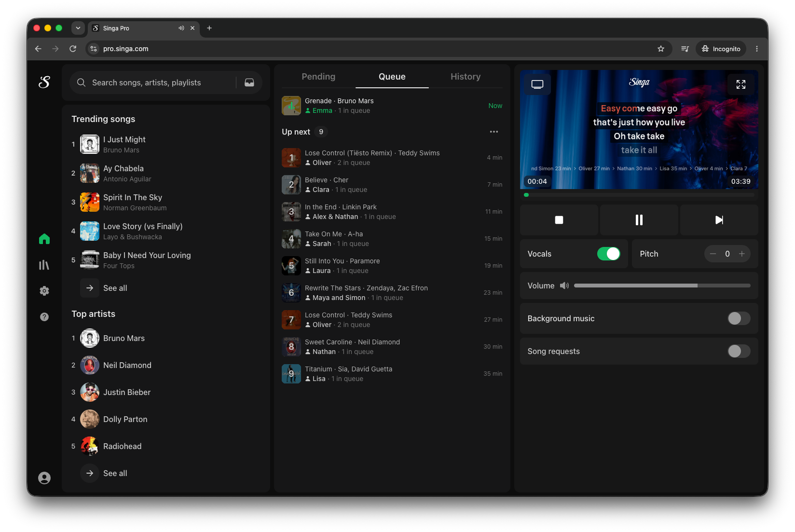Open top artist Radiohead
Screen dimensions: 795x532
166,446
